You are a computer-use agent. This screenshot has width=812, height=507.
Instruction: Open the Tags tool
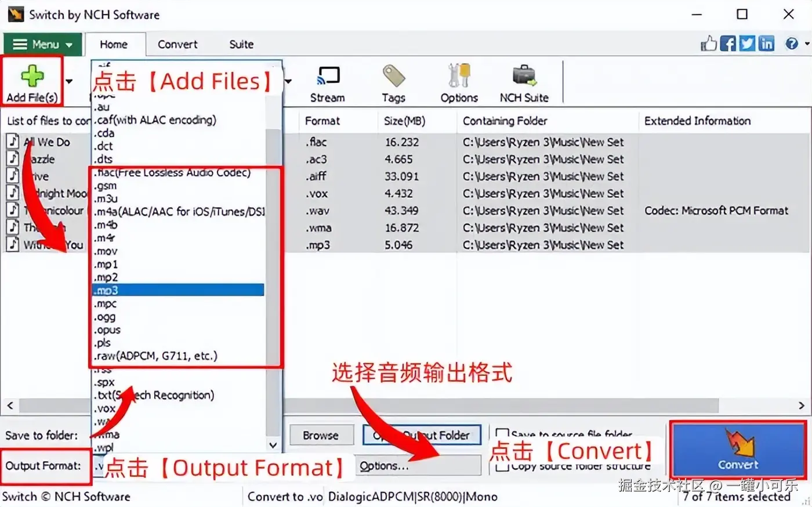click(394, 77)
